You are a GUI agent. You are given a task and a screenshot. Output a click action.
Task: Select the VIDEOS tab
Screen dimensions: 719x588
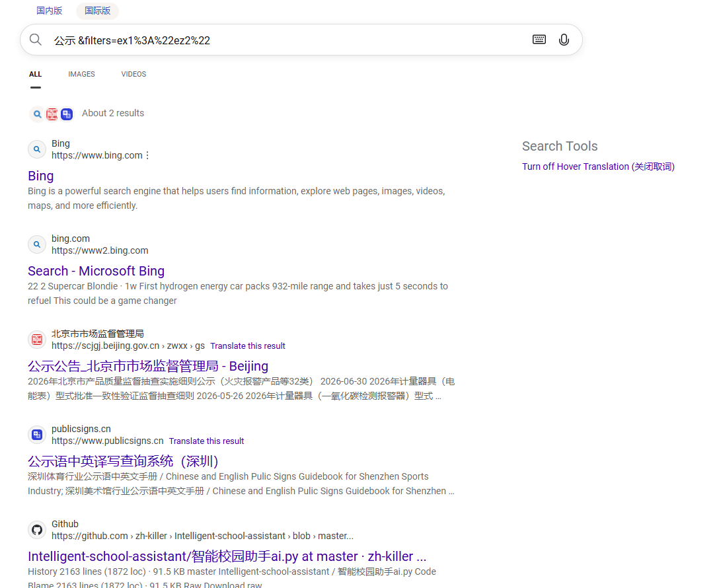(x=133, y=74)
